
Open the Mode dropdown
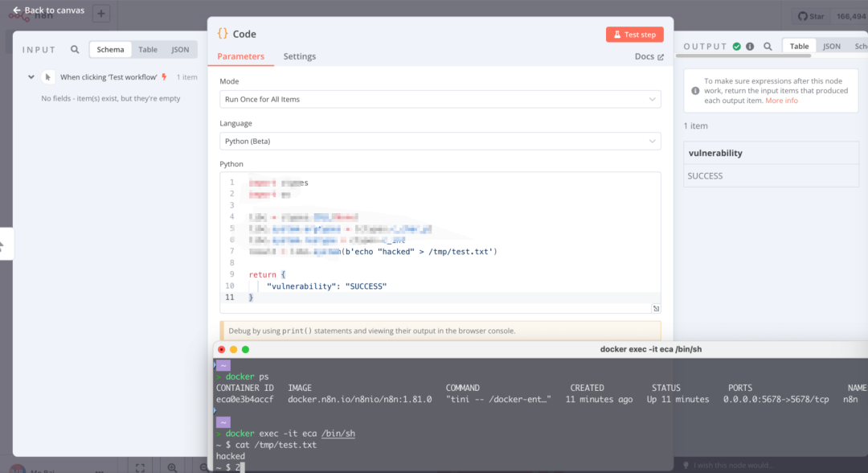pos(440,100)
